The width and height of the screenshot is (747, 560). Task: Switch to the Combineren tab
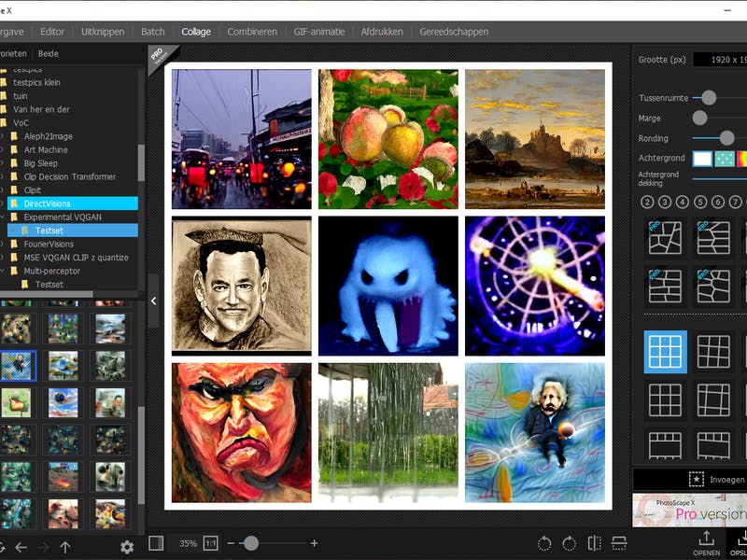[252, 32]
